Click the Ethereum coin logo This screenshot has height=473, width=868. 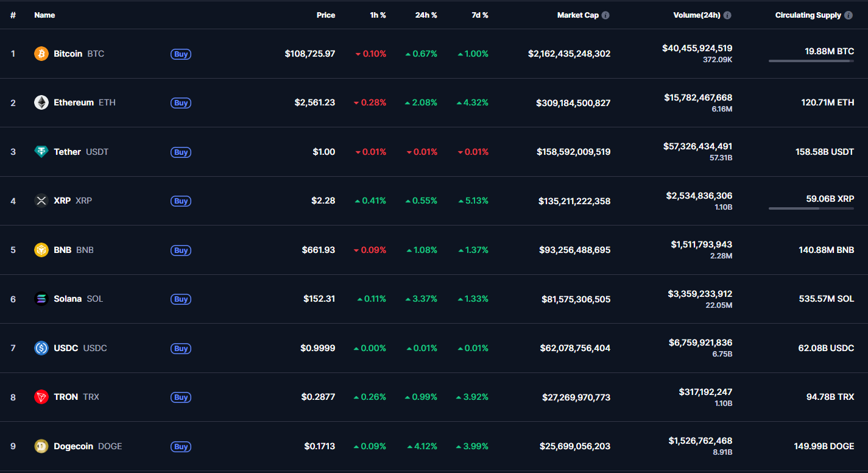pyautogui.click(x=41, y=102)
